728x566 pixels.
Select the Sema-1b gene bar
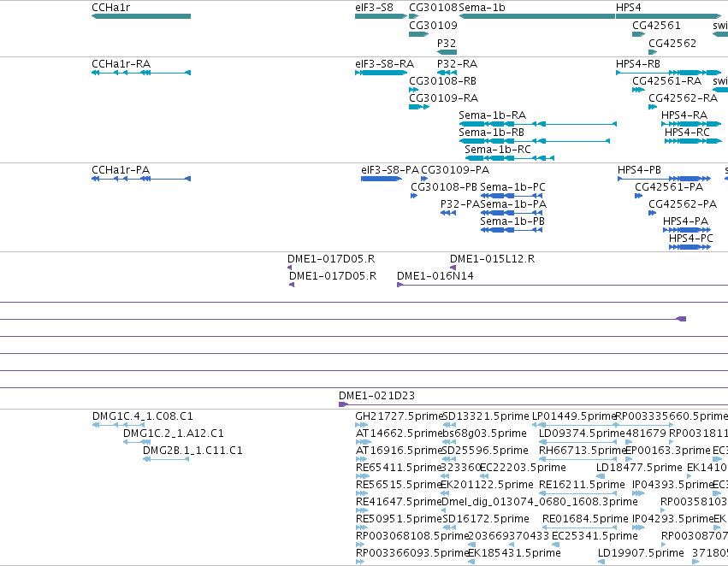[536, 16]
